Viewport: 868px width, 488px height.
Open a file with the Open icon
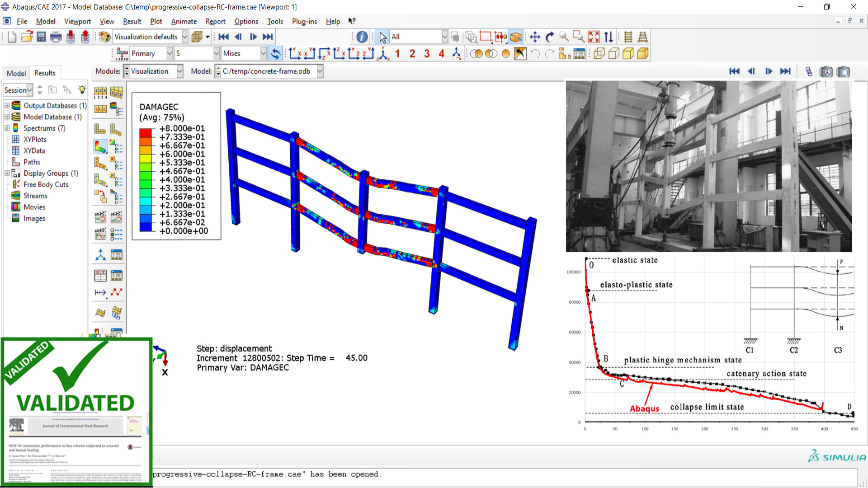click(27, 37)
